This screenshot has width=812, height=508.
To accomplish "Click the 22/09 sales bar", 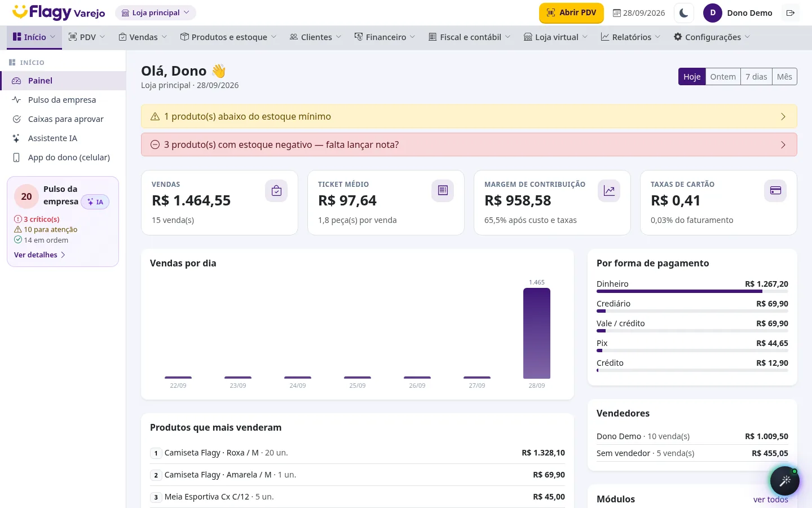I will coord(178,378).
